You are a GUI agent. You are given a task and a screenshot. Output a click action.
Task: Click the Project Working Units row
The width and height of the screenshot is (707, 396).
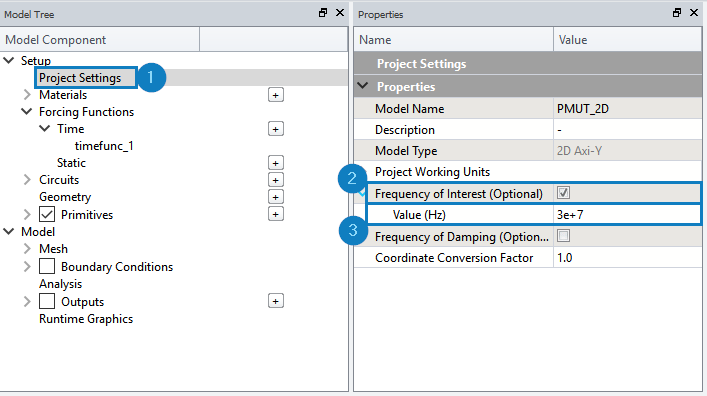tap(528, 172)
